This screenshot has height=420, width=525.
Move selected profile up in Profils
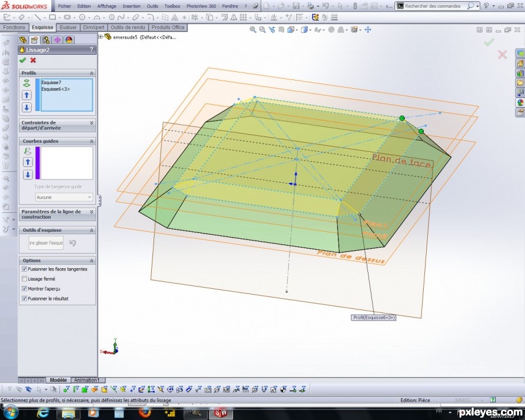click(x=27, y=95)
